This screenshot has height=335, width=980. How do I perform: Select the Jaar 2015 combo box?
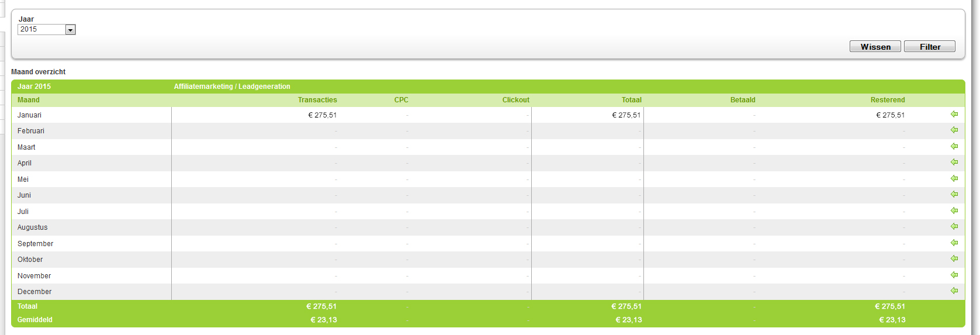pos(47,30)
